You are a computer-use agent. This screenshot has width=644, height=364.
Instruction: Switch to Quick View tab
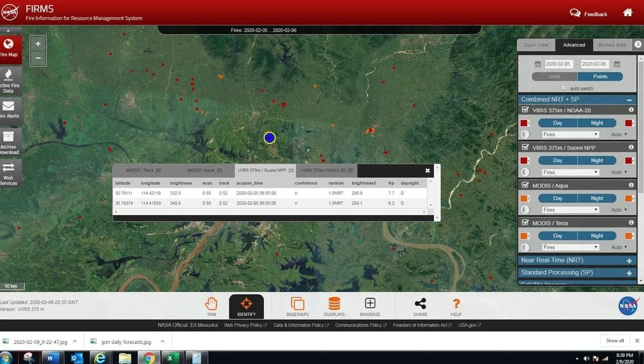coord(536,45)
